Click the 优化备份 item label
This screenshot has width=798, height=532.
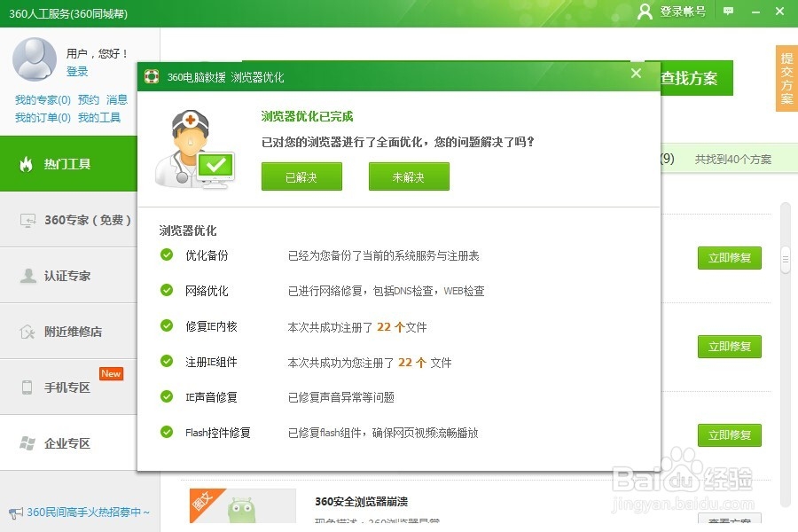click(x=207, y=255)
